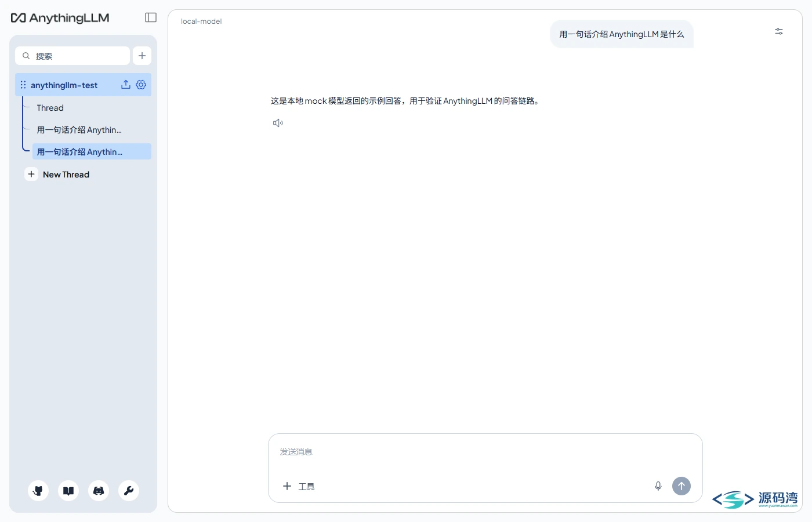The height and width of the screenshot is (522, 812).
Task: Start voice input with microphone
Action: (x=658, y=486)
